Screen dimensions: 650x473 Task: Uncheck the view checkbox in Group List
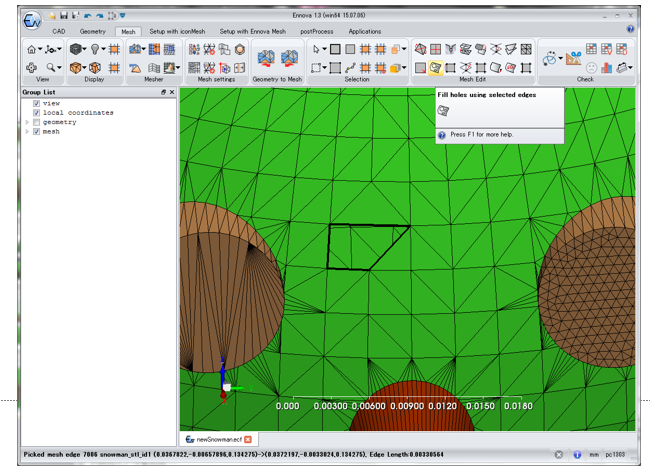click(37, 104)
